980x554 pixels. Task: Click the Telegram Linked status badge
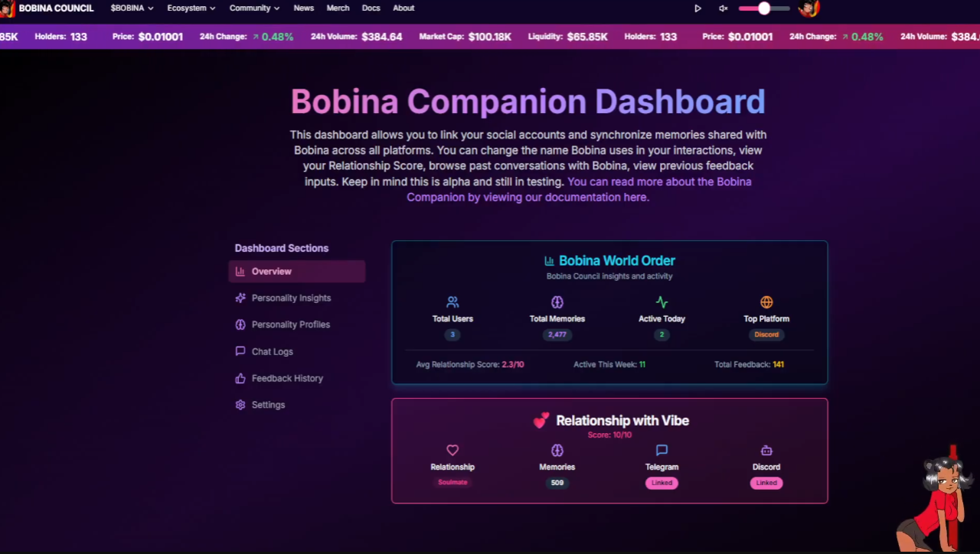(x=661, y=483)
